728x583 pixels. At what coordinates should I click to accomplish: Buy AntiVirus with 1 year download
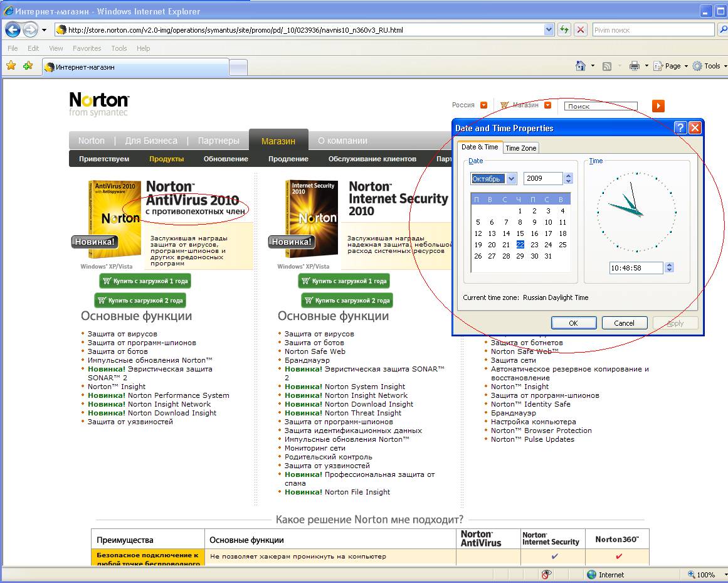(x=145, y=281)
